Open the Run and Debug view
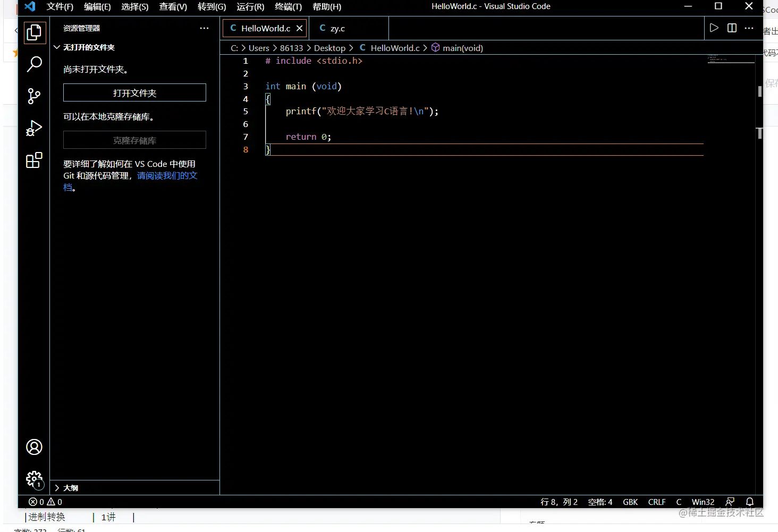Image resolution: width=778 pixels, height=532 pixels. tap(34, 128)
